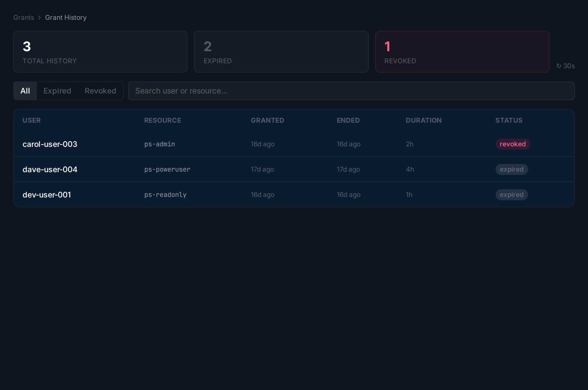This screenshot has height=390, width=588.
Task: Click the 4h duration for dave-user-004
Action: pos(410,169)
